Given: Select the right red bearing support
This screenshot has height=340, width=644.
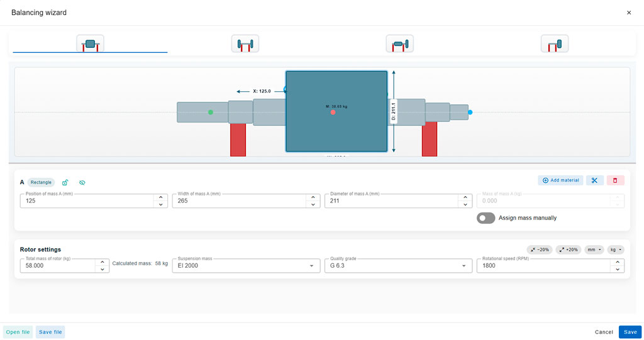Looking at the screenshot, I should coord(429,139).
